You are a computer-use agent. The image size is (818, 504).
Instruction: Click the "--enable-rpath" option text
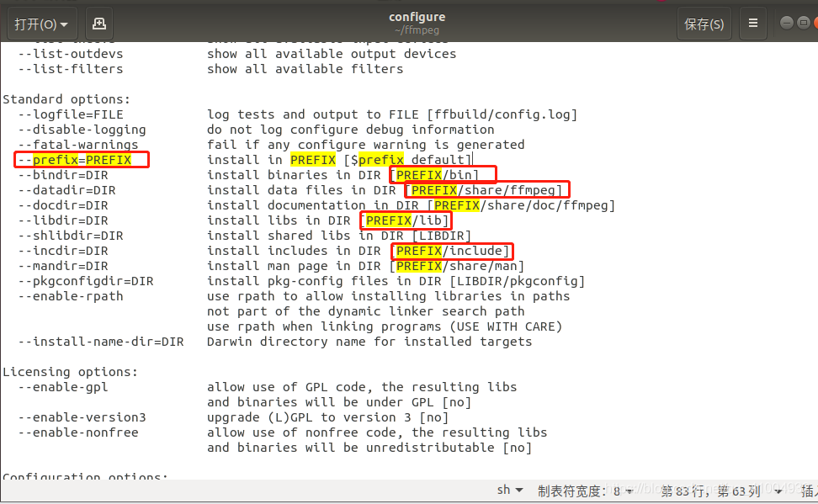tap(71, 296)
